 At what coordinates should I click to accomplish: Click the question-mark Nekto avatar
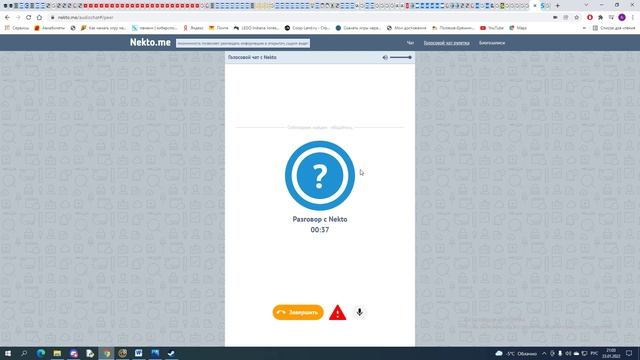click(320, 176)
